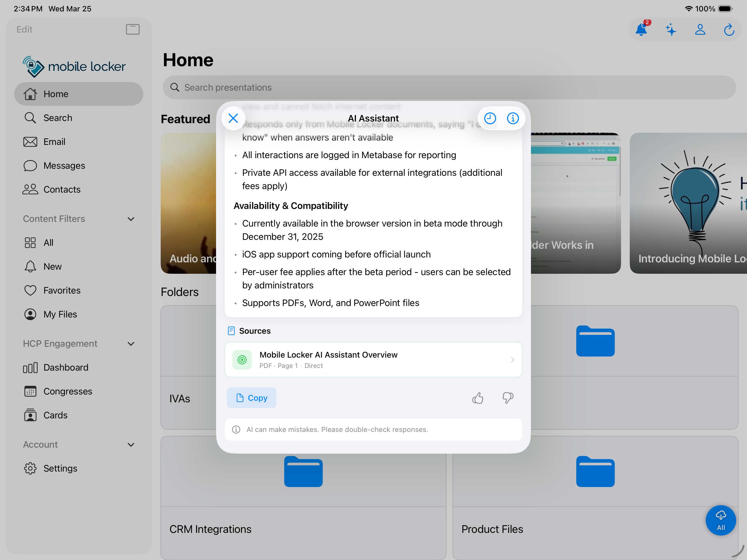
Task: Tap the AI sparkle icon in toolbar
Action: 671,30
